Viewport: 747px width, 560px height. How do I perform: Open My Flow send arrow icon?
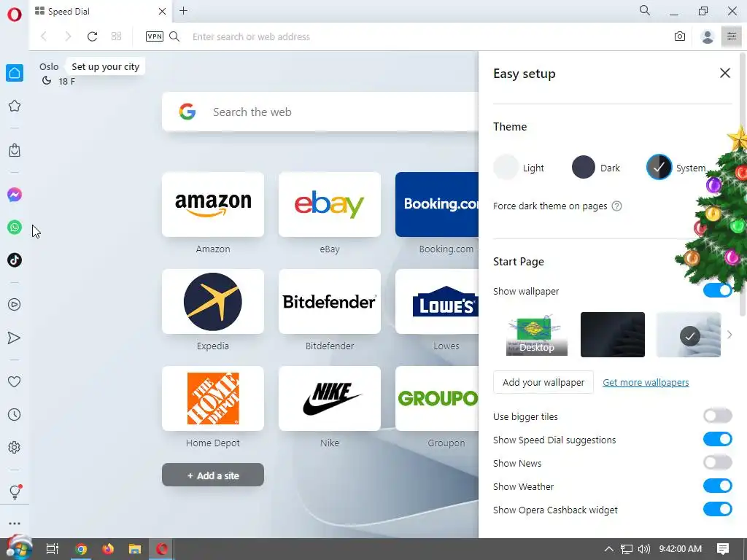click(15, 338)
